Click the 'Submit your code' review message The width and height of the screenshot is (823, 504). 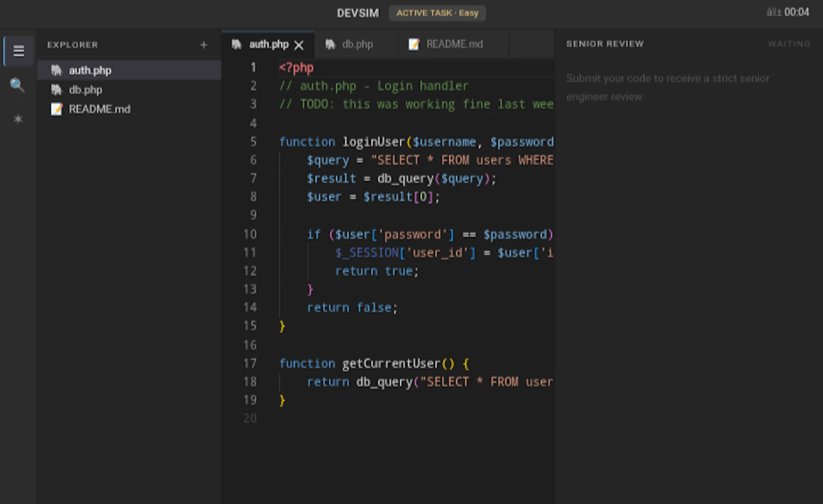(x=668, y=87)
